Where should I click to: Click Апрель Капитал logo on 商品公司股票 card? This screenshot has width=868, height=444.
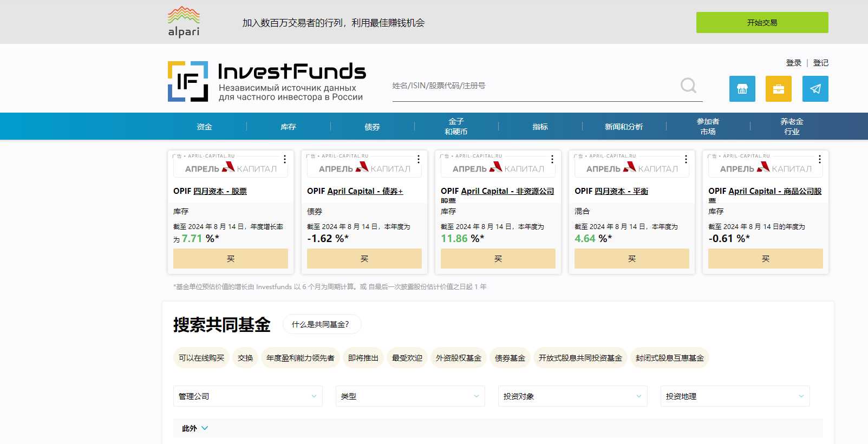(x=766, y=168)
